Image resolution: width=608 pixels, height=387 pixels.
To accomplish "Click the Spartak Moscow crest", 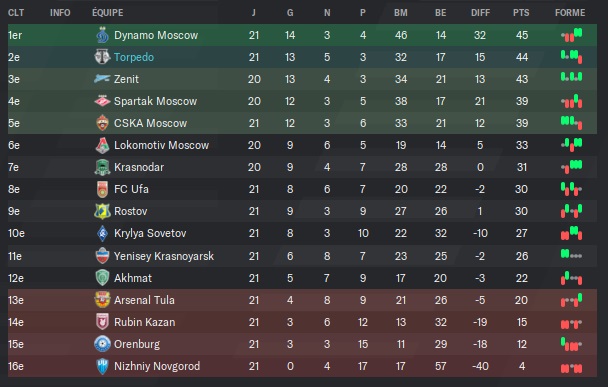I will click(102, 101).
